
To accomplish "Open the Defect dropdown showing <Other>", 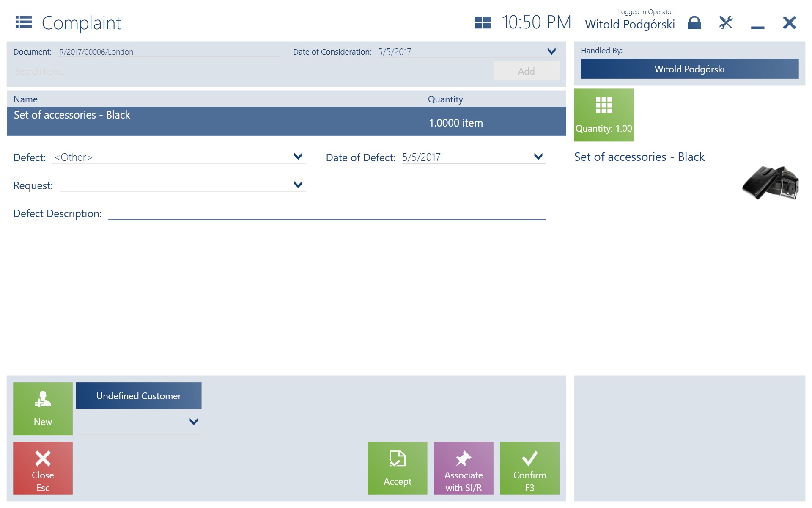I will 298,157.
